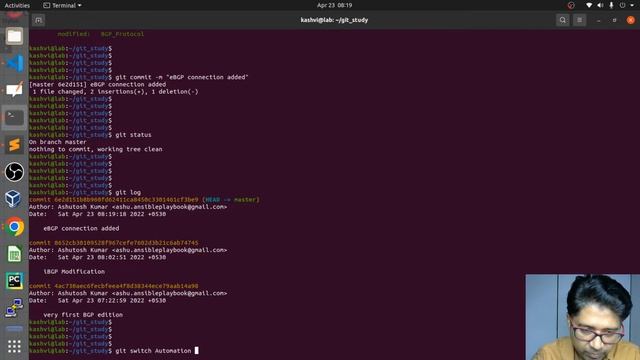This screenshot has width=640, height=360.
Task: Click the 'git switch Automation' command line
Action: tap(113, 351)
